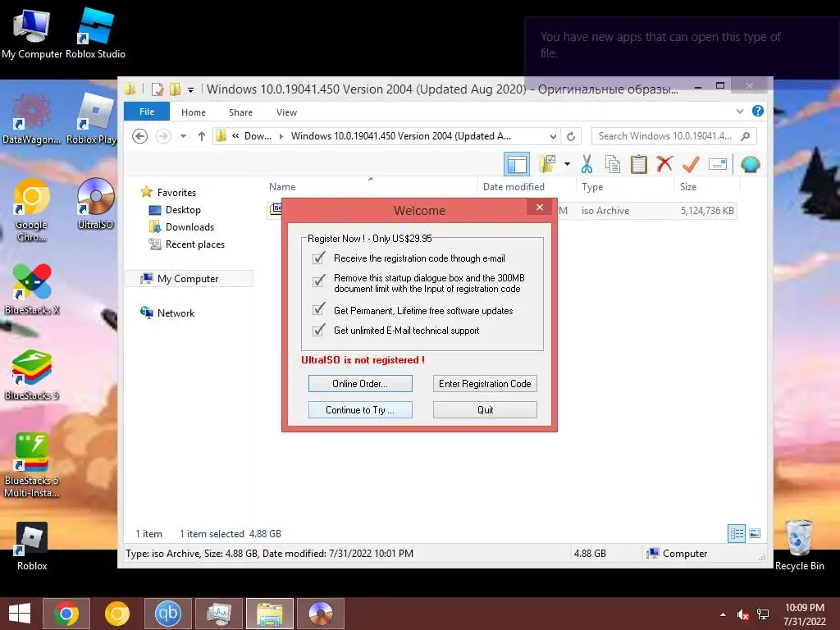Select Recent places in Favorites
This screenshot has width=840, height=630.
[195, 244]
